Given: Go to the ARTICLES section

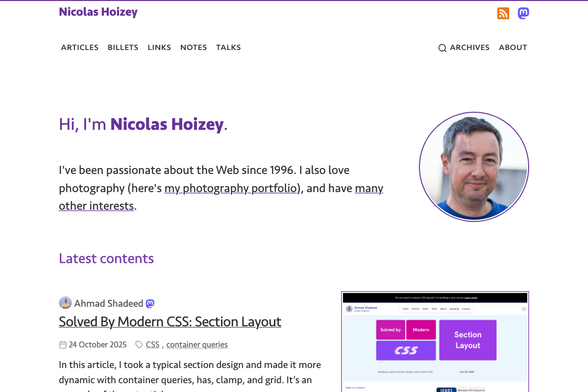Looking at the screenshot, I should 79,47.
